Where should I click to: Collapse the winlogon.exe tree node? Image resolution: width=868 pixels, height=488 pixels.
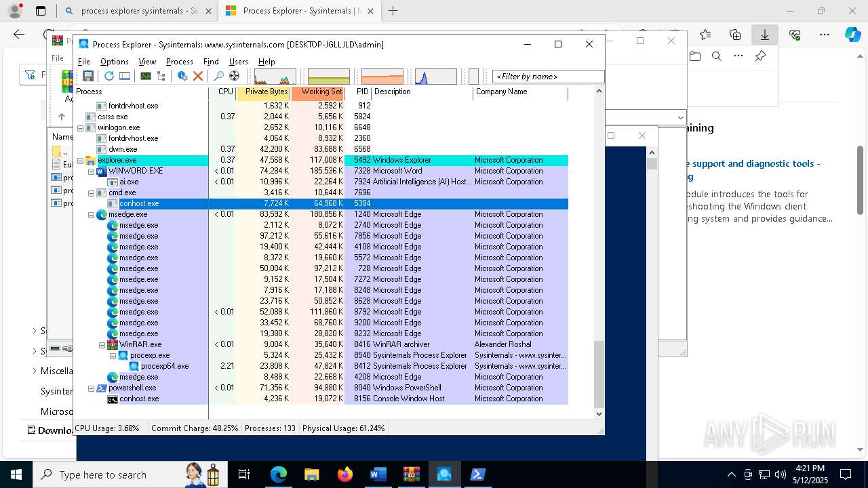click(x=80, y=127)
